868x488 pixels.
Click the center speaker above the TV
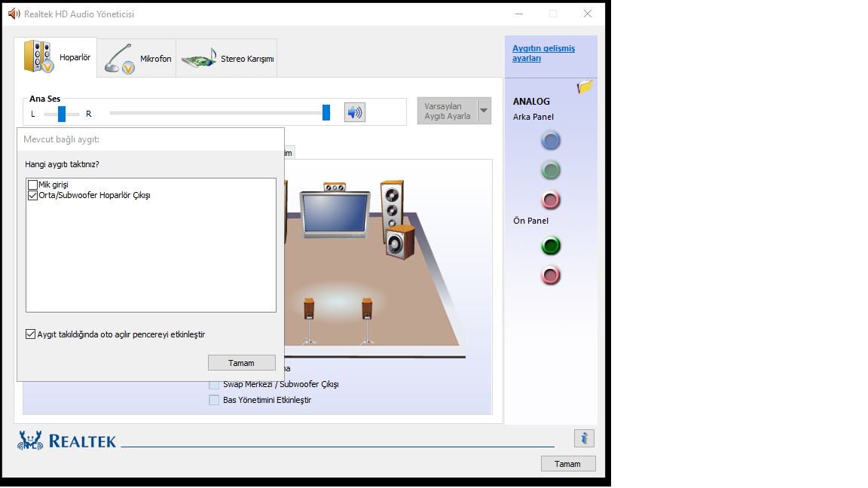point(335,188)
